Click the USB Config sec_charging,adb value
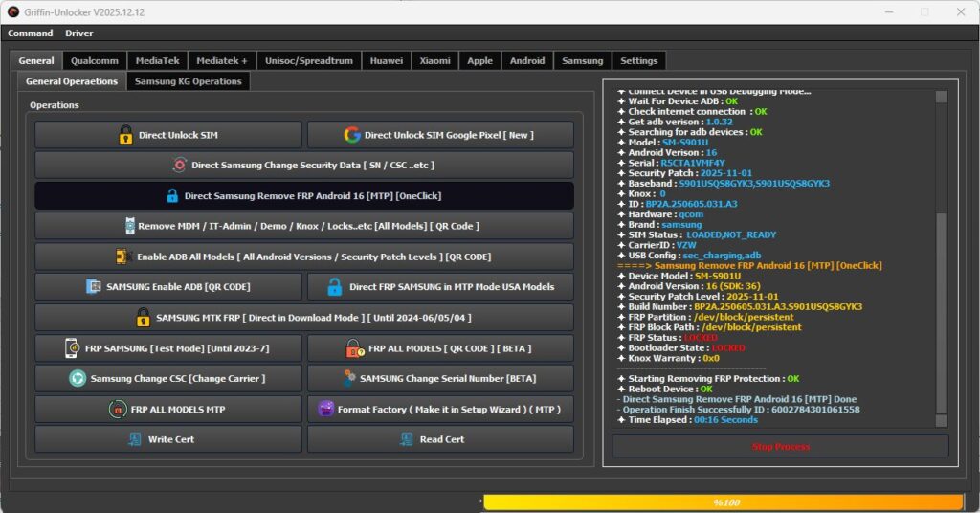Image resolution: width=980 pixels, height=513 pixels. point(722,256)
